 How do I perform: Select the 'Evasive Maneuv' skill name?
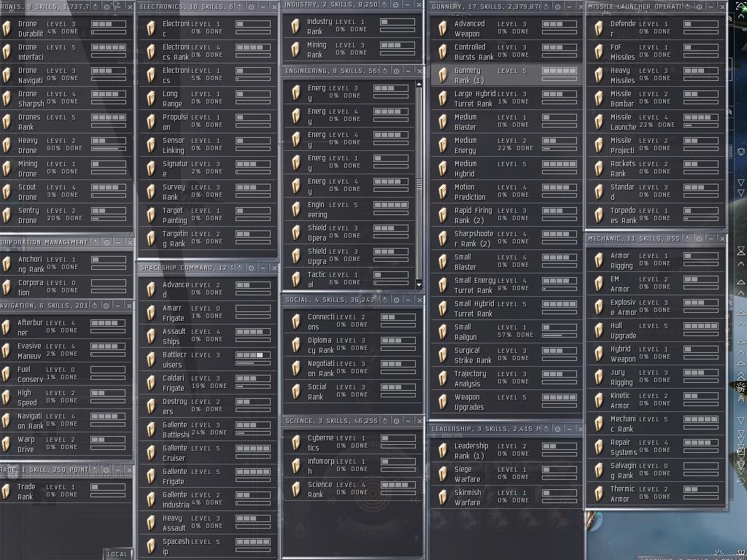coord(29,351)
